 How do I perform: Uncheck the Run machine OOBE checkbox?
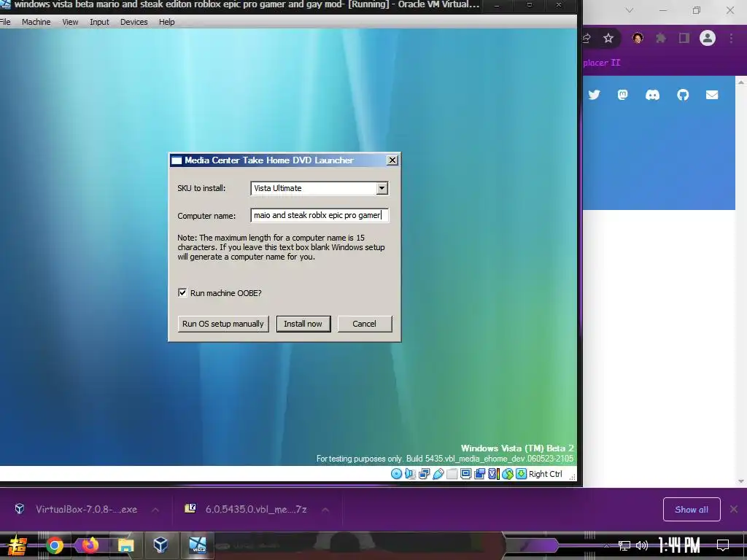182,293
